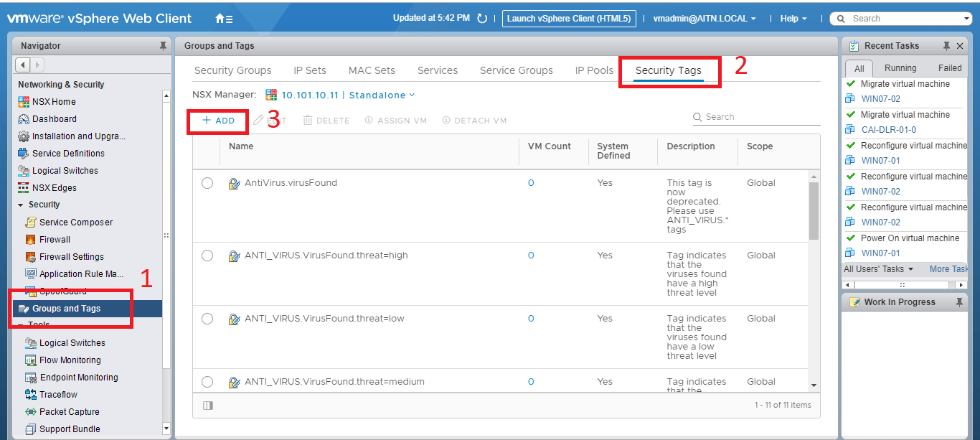Select the AntiVirus.virusFound radio button
The image size is (980, 440).
point(207,183)
